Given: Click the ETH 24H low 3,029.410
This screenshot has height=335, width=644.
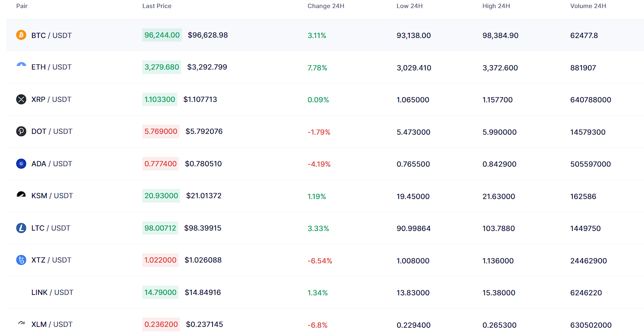Looking at the screenshot, I should click(x=414, y=68).
